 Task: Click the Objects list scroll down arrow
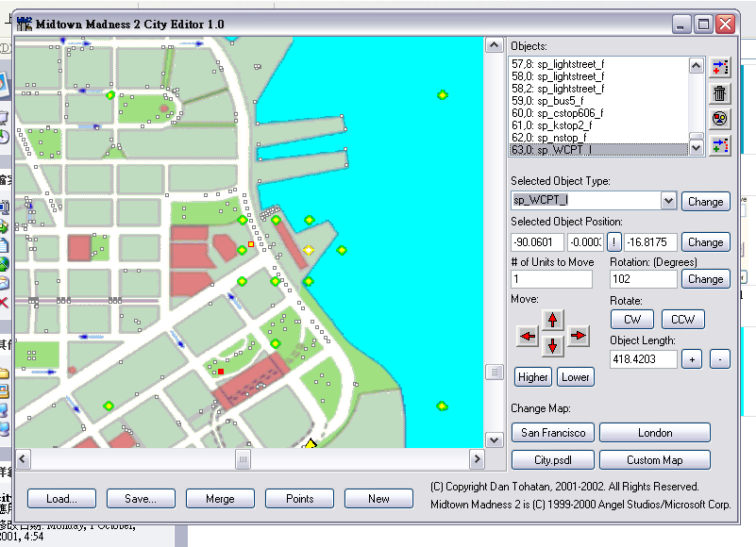697,147
